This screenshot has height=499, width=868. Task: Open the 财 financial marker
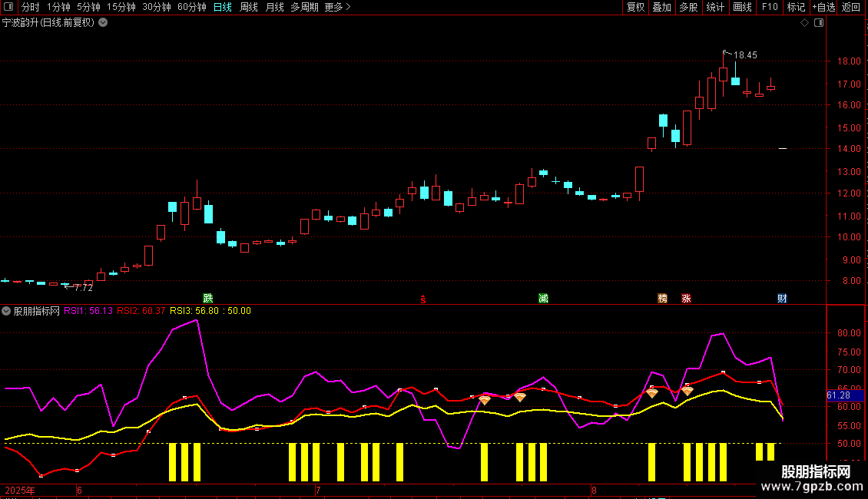pyautogui.click(x=782, y=298)
